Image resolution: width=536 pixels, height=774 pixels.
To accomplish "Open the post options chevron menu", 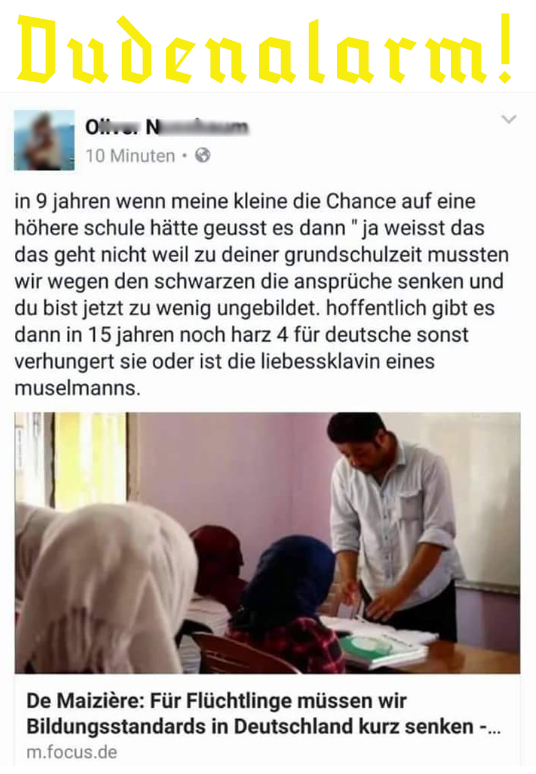I will pyautogui.click(x=508, y=119).
